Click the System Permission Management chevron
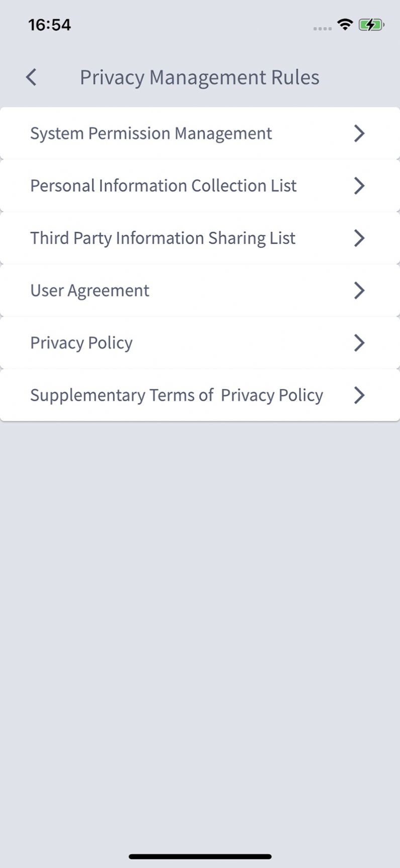The height and width of the screenshot is (868, 400). (x=359, y=134)
